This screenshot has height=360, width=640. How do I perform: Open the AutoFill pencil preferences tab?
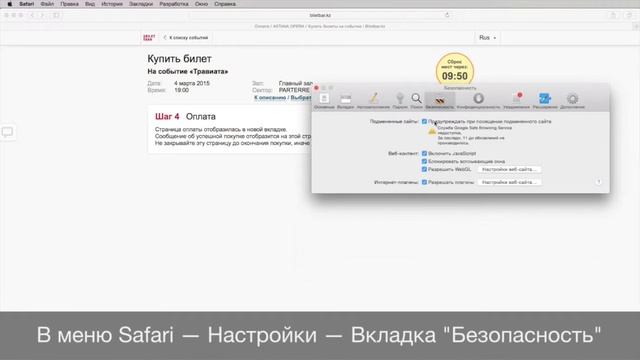373,101
